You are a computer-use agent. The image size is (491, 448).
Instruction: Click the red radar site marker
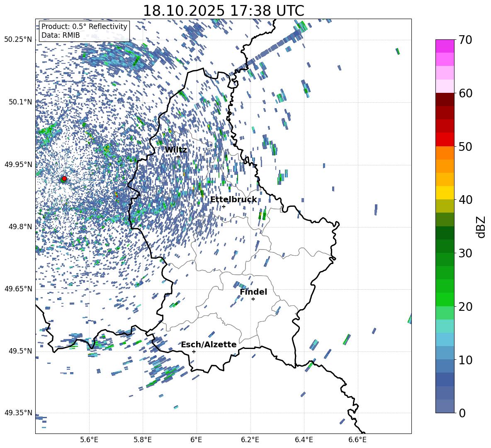point(64,179)
